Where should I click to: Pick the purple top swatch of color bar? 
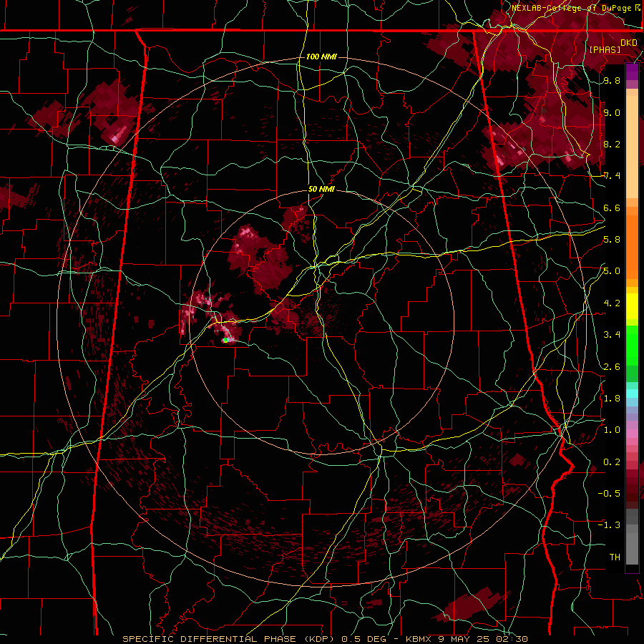point(632,72)
